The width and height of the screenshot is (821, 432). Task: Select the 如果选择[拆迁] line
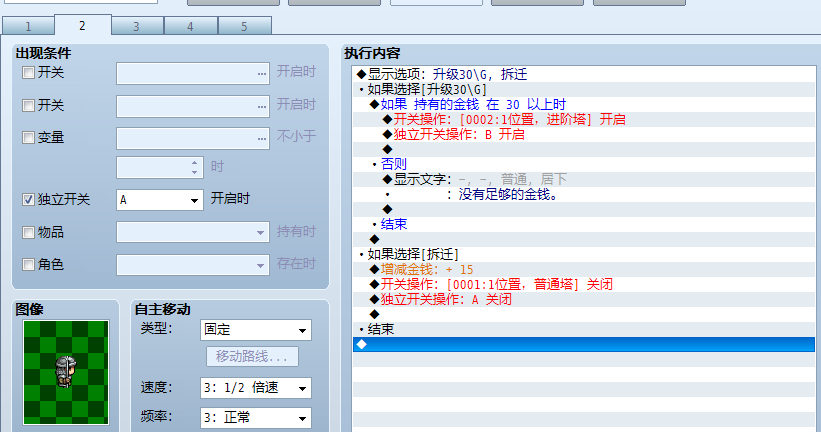584,254
